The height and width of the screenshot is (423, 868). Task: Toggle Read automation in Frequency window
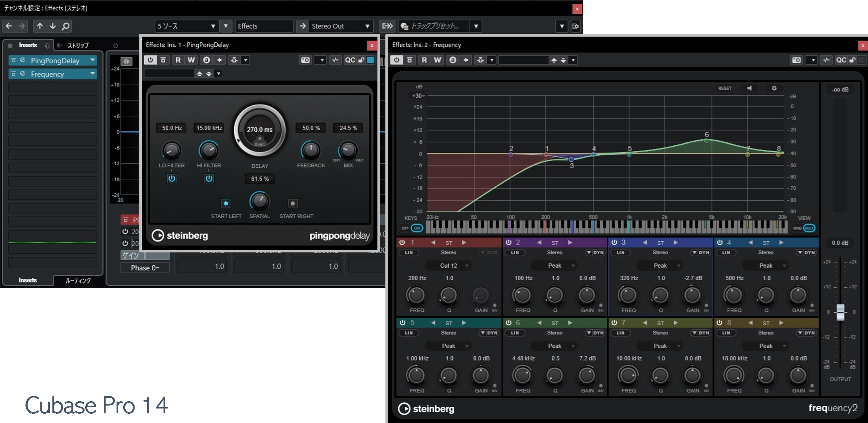[424, 60]
